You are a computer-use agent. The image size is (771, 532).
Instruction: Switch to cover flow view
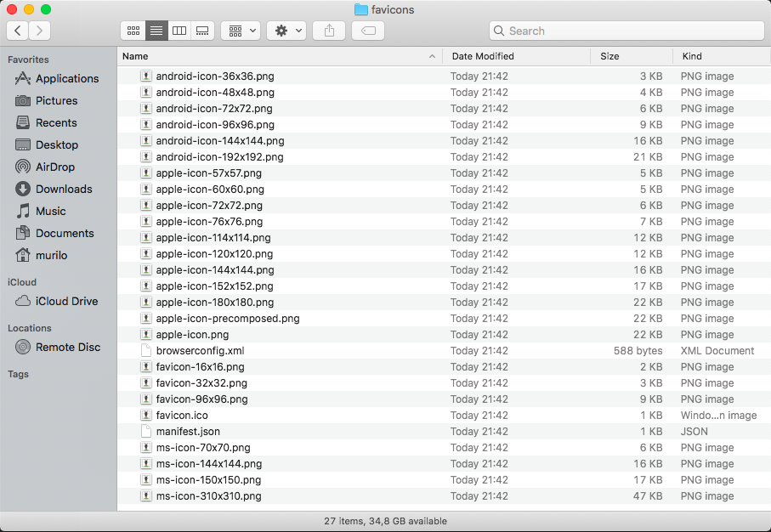pyautogui.click(x=202, y=31)
